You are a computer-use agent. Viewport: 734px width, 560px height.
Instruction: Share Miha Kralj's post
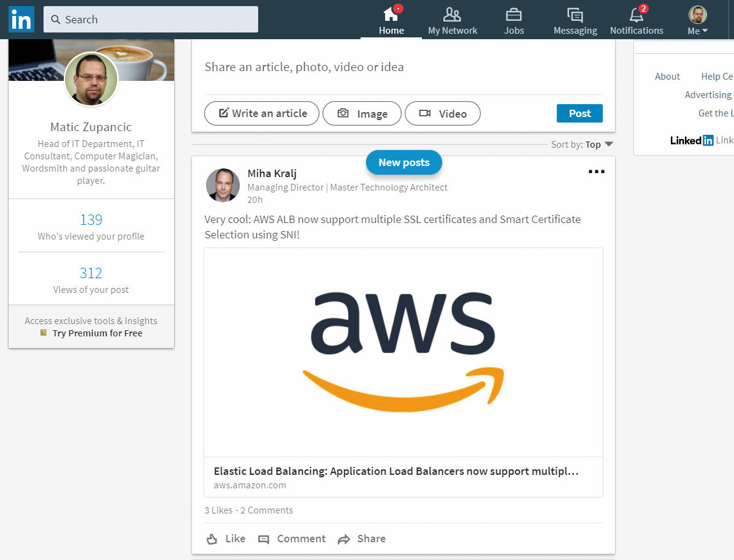(362, 539)
